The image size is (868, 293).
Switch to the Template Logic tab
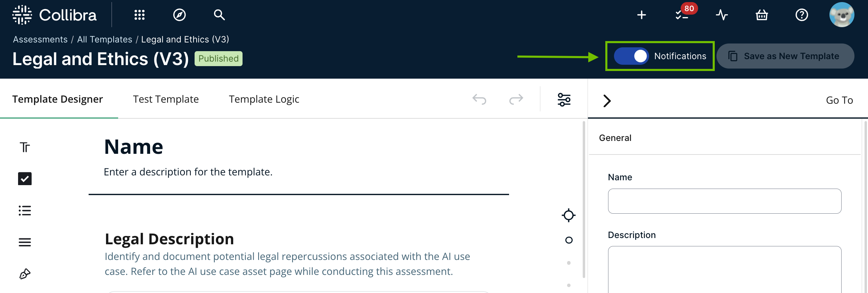tap(264, 99)
